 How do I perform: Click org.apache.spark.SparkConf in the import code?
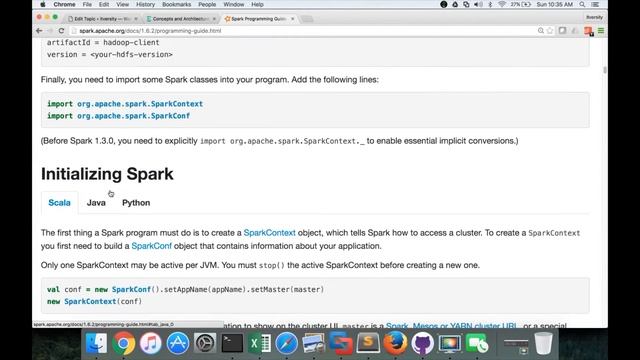pos(133,116)
